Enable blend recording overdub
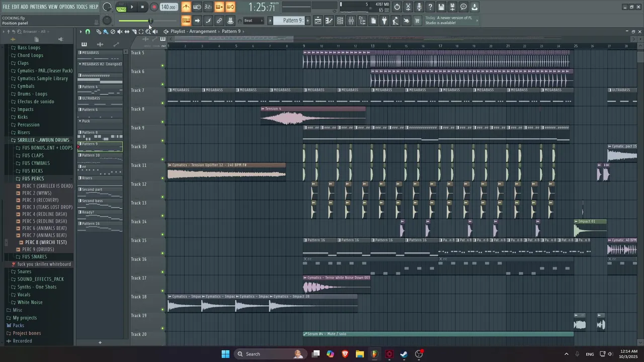 [219, 7]
